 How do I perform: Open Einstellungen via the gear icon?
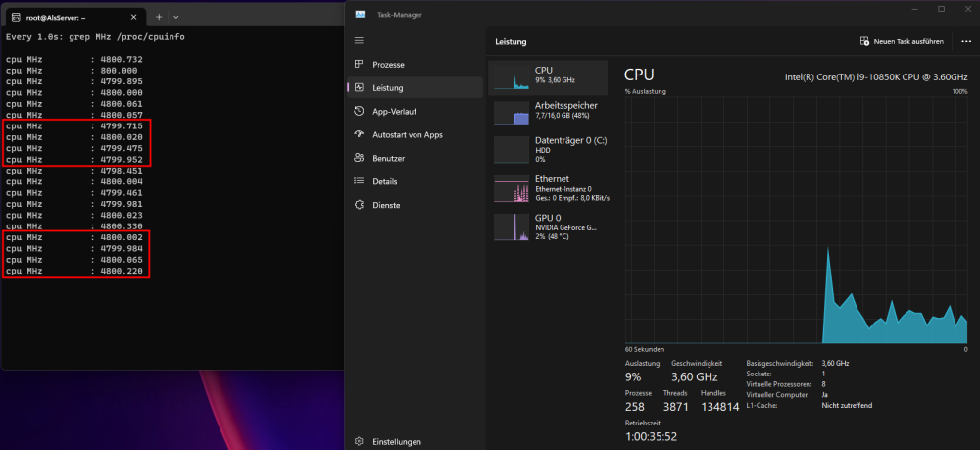[x=359, y=441]
